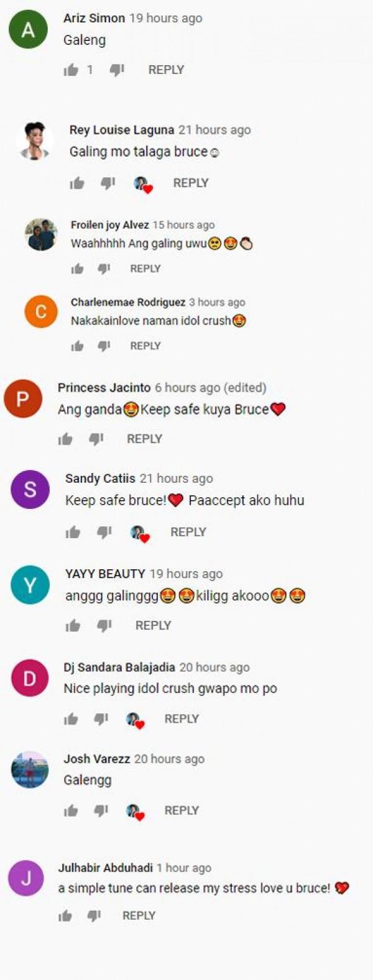The image size is (373, 980).
Task: Click creator heart on Rey Louise Laguna's comment
Action: (x=144, y=184)
